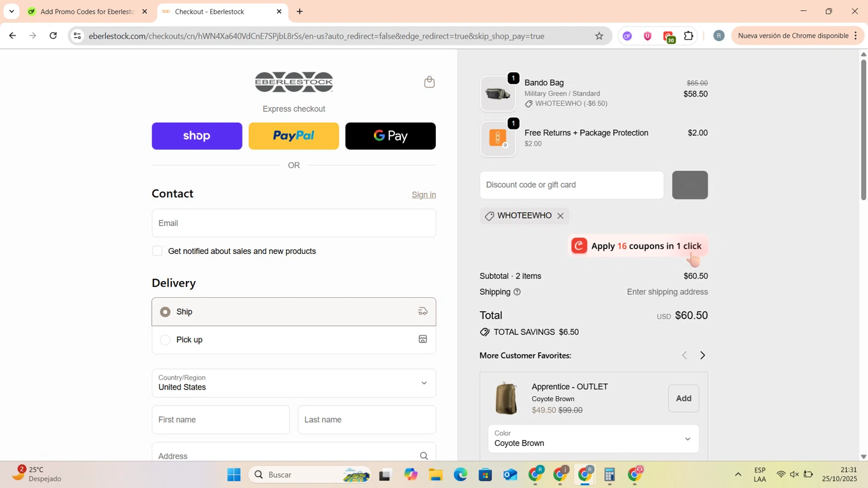This screenshot has width=868, height=488.
Task: Apply 16 coupons in 1 click
Action: click(638, 246)
